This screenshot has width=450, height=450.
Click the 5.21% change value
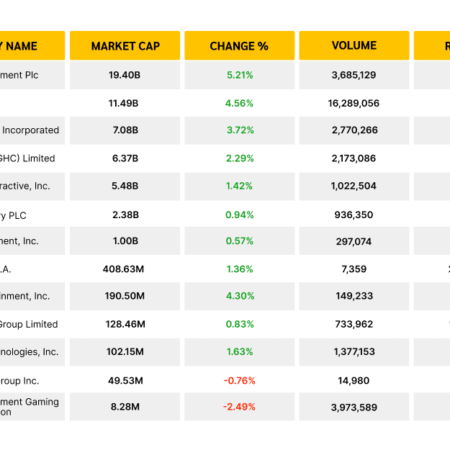(240, 75)
